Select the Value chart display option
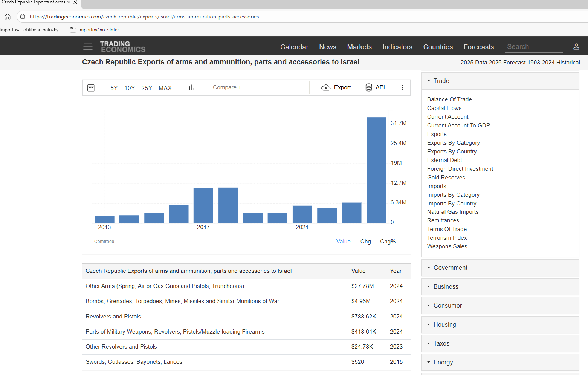 pos(343,242)
